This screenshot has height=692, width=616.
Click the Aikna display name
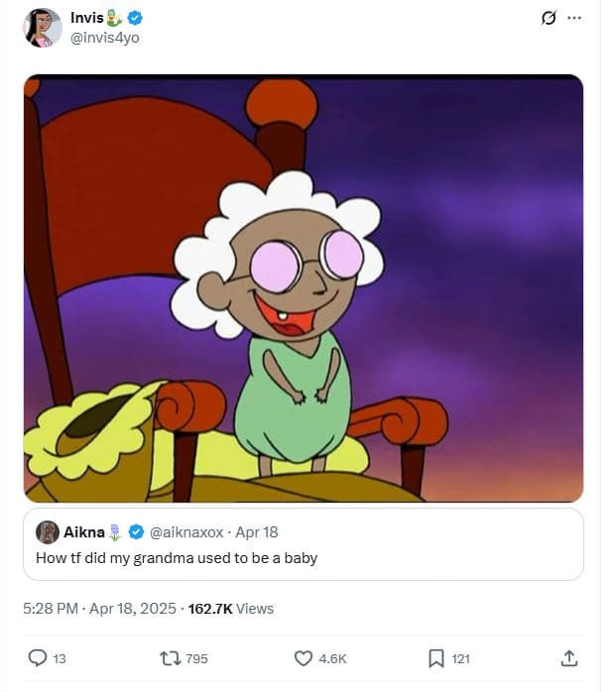point(84,532)
